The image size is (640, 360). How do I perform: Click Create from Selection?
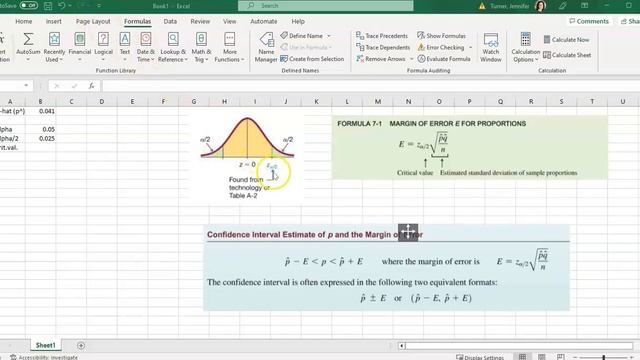(312, 59)
